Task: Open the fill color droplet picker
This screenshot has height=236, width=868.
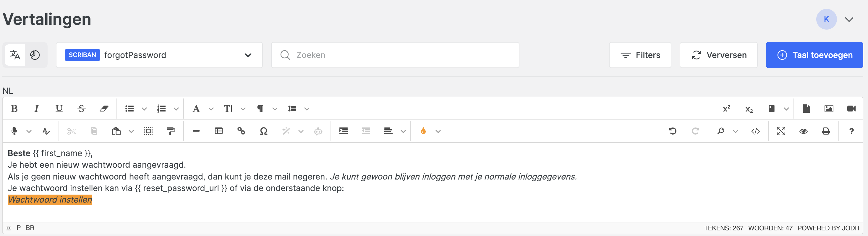Action: point(423,131)
